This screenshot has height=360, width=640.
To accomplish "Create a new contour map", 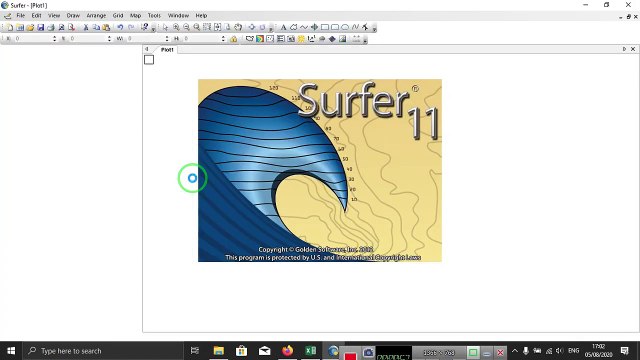I will [260, 39].
